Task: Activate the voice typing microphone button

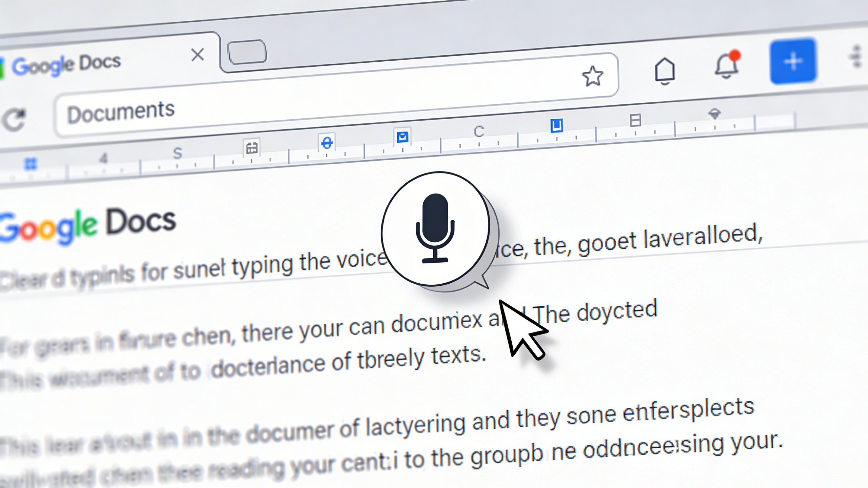Action: [x=435, y=229]
